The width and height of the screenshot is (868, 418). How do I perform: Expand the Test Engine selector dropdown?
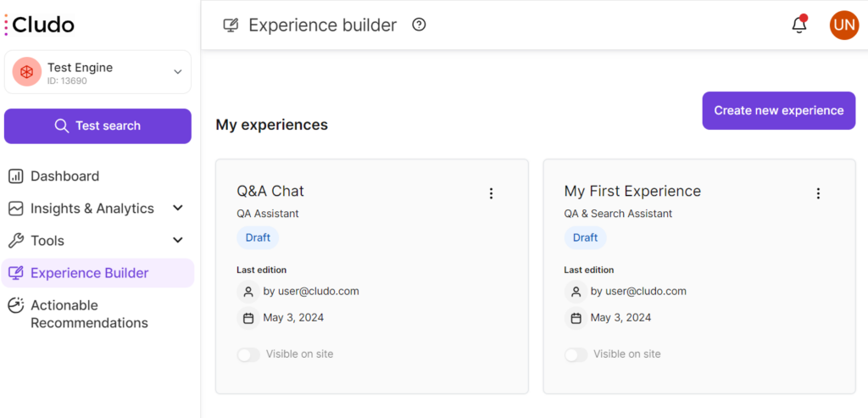(178, 72)
